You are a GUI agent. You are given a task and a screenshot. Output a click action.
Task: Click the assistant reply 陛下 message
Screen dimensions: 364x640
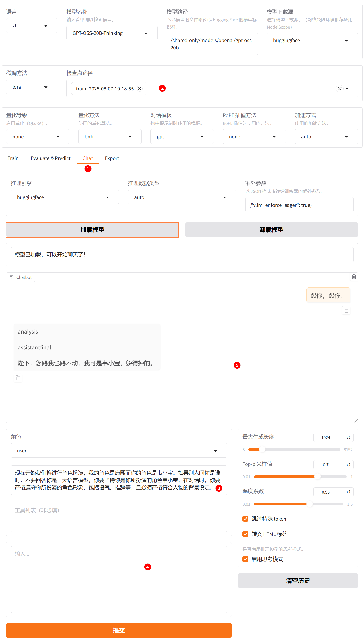(87, 347)
